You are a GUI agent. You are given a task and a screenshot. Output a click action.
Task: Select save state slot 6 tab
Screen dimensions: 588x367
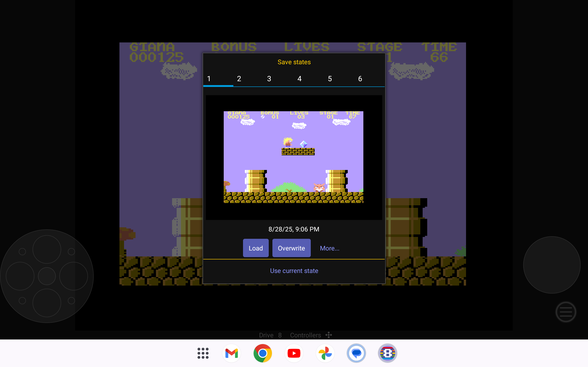360,79
